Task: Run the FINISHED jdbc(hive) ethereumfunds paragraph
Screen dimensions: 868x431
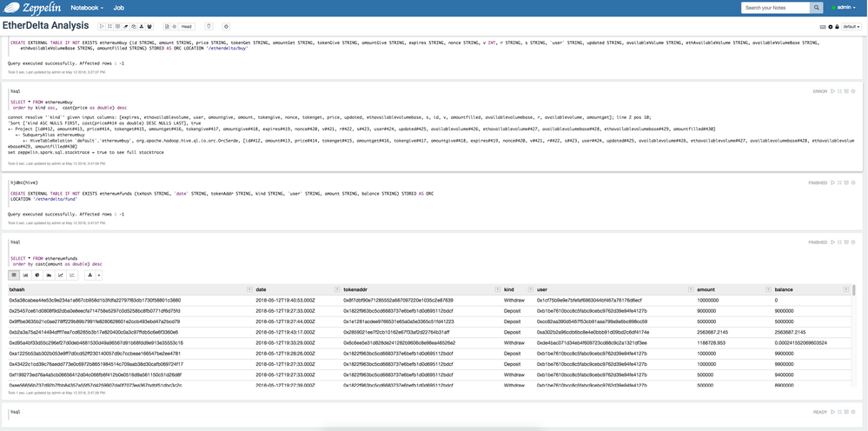Action: click(832, 182)
